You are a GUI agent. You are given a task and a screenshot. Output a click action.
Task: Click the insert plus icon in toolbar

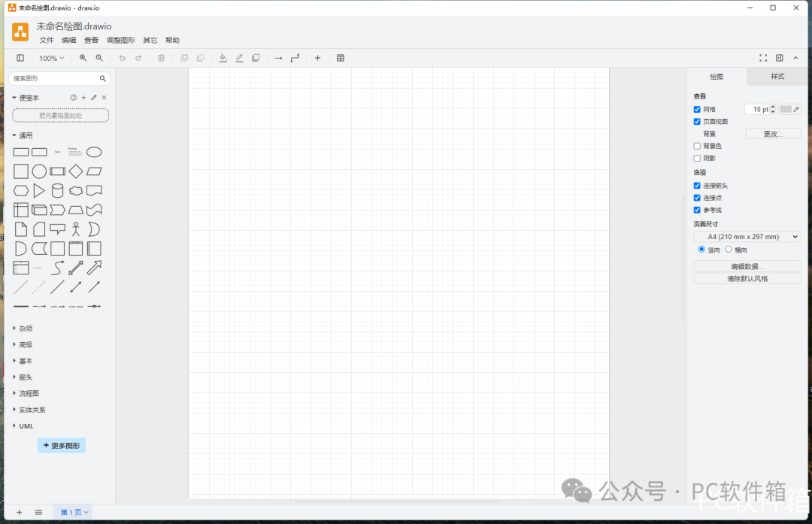point(317,58)
